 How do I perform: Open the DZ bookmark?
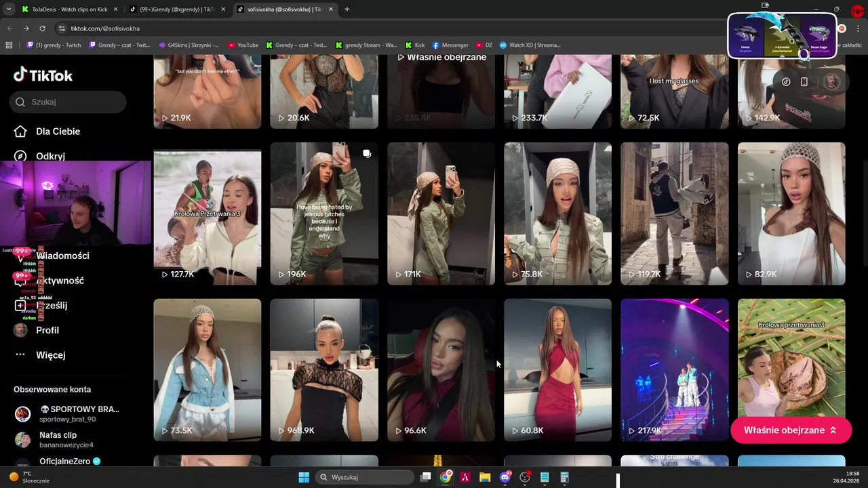point(484,45)
